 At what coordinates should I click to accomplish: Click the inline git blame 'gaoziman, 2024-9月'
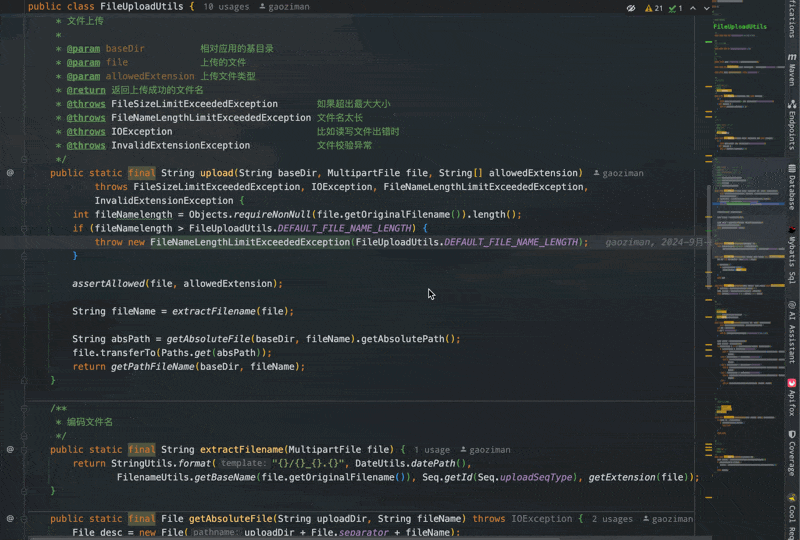tap(655, 242)
